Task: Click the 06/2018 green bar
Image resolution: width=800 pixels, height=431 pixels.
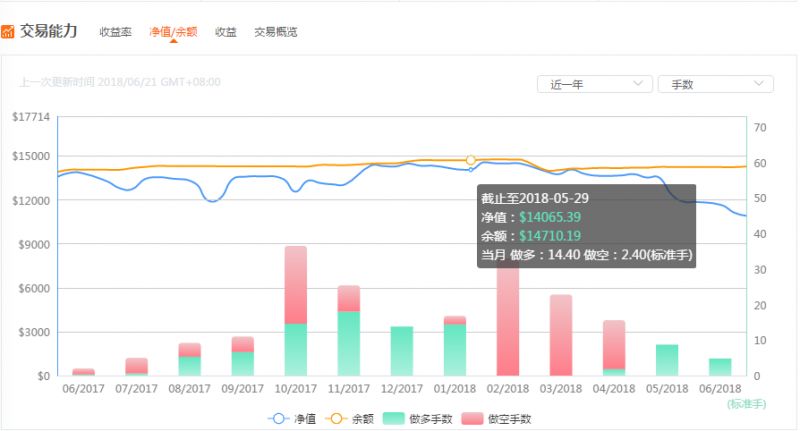Action: pyautogui.click(x=720, y=367)
